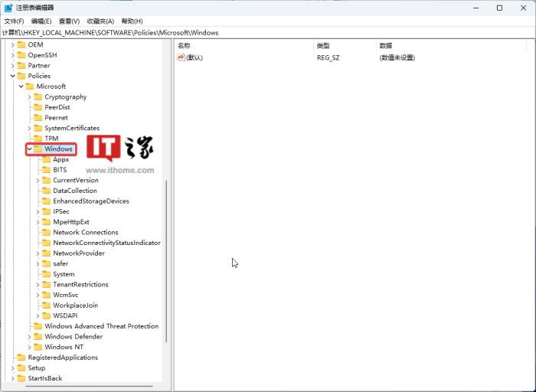Select the Network Connections key
Screen dimensions: 536x392
click(x=85, y=233)
